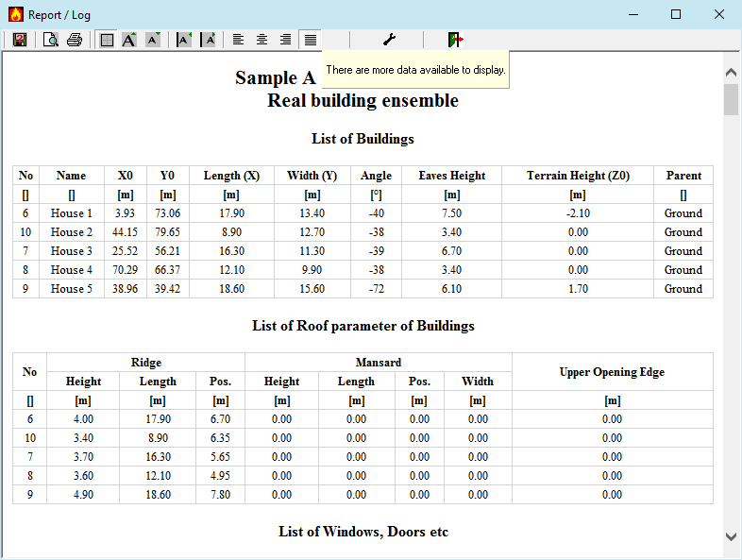The image size is (742, 560).
Task: Click 'List of Roof parameter of Buildings' heading
Action: 363,326
